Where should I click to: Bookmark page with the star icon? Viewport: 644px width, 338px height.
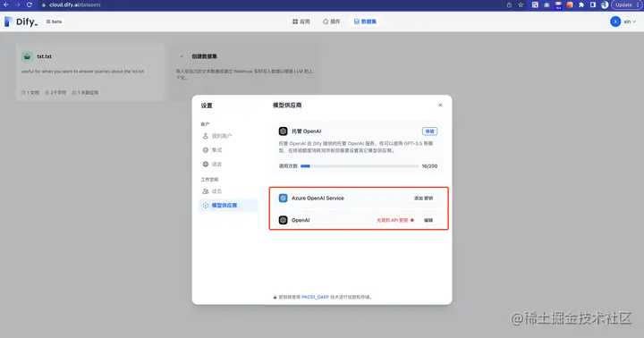point(521,5)
